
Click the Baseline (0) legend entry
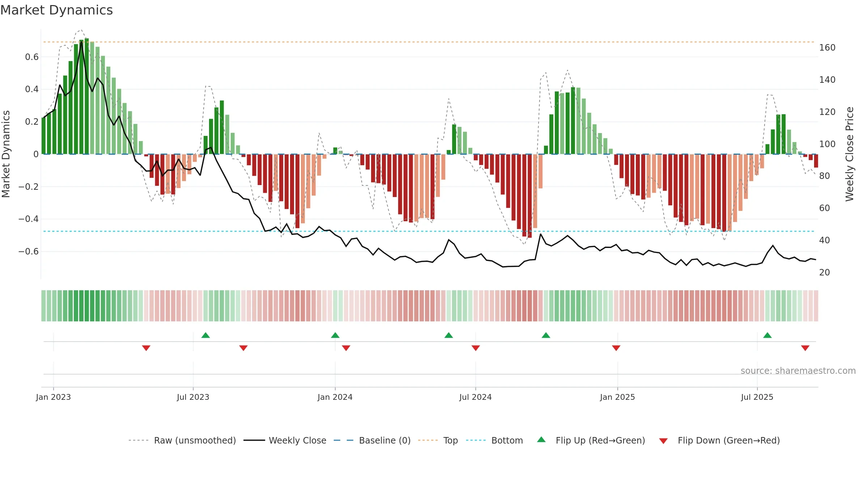pos(372,440)
